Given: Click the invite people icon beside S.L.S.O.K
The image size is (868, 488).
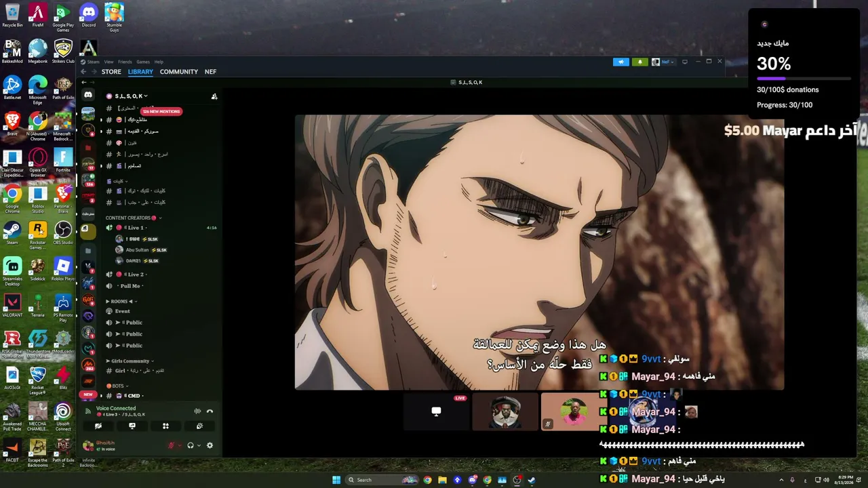Looking at the screenshot, I should pos(214,96).
